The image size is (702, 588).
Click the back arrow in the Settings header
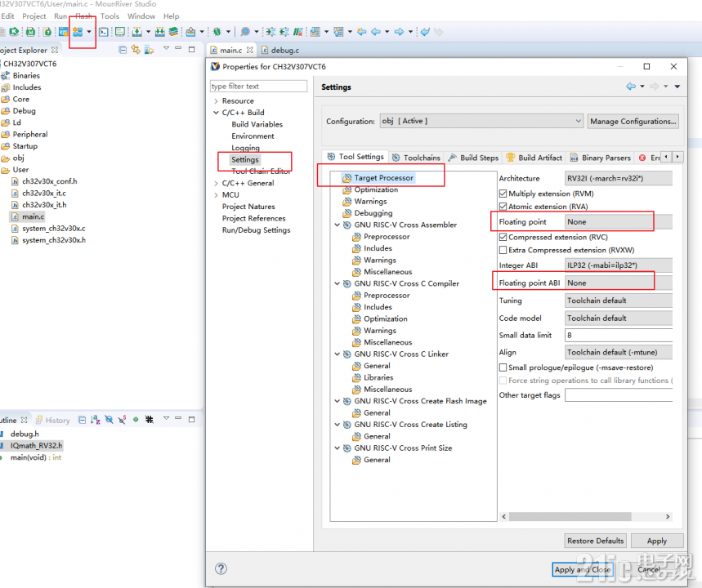(x=631, y=87)
